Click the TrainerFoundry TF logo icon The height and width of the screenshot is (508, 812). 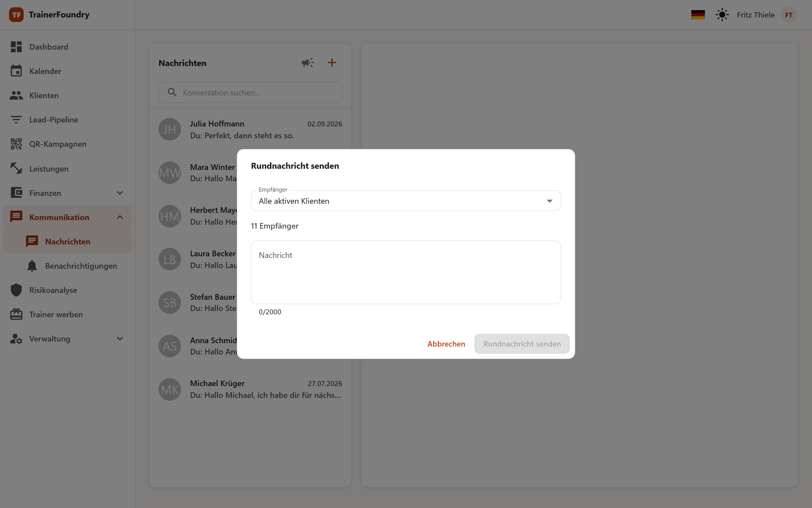16,14
